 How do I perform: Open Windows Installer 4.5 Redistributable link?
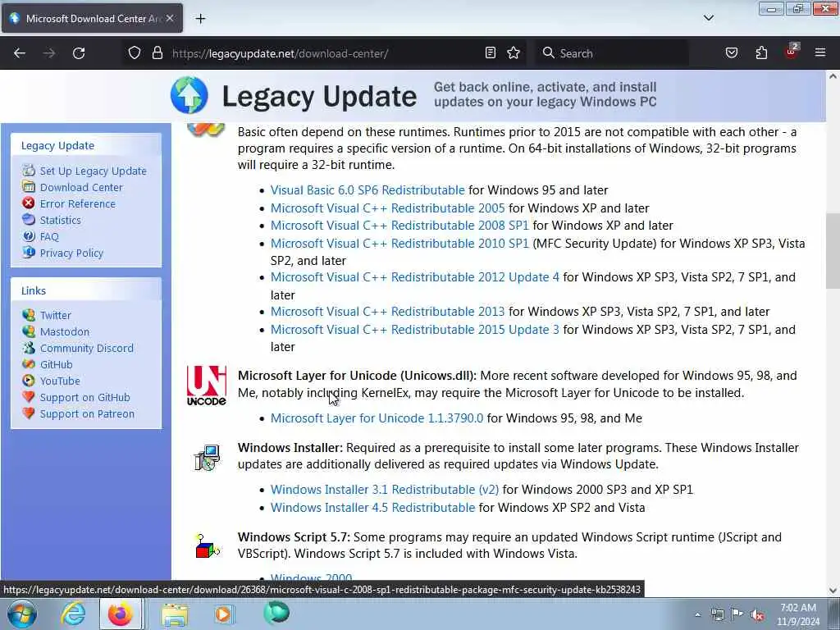[x=373, y=507]
